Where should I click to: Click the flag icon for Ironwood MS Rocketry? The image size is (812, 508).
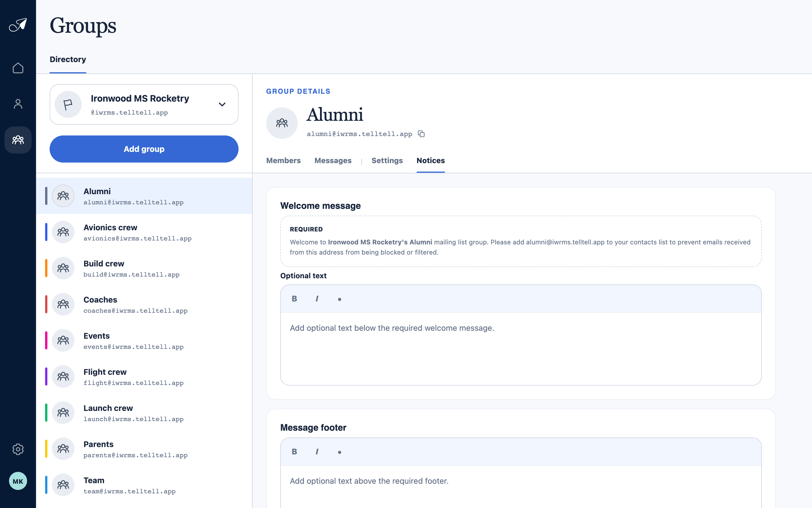click(68, 104)
